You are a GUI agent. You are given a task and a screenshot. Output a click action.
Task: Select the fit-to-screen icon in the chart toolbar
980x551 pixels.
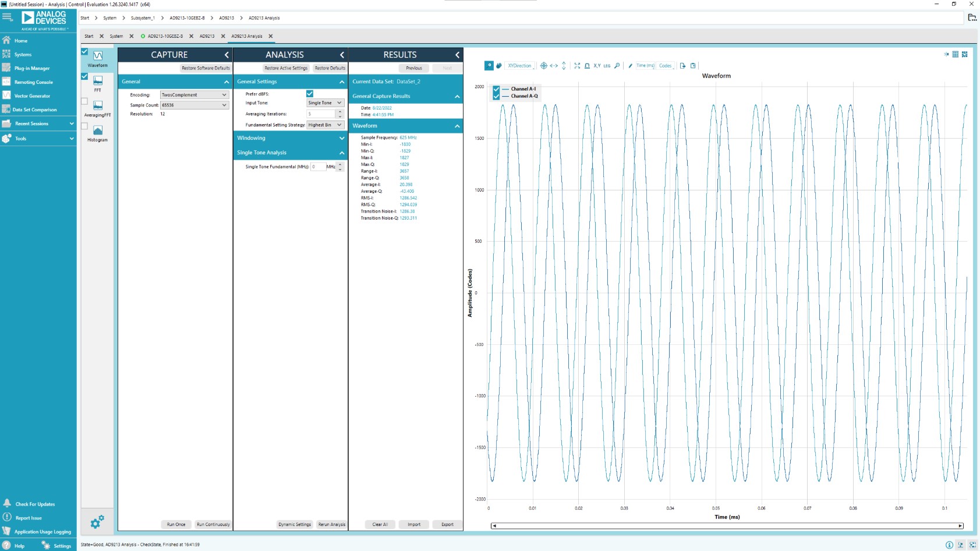[578, 66]
